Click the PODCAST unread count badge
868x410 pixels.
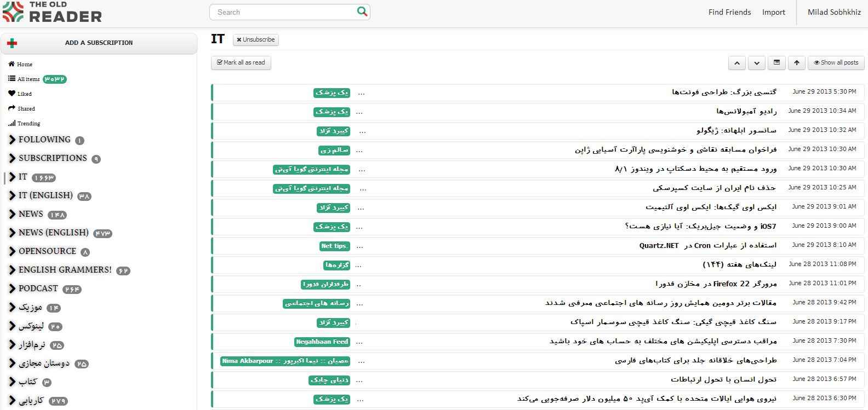point(72,289)
